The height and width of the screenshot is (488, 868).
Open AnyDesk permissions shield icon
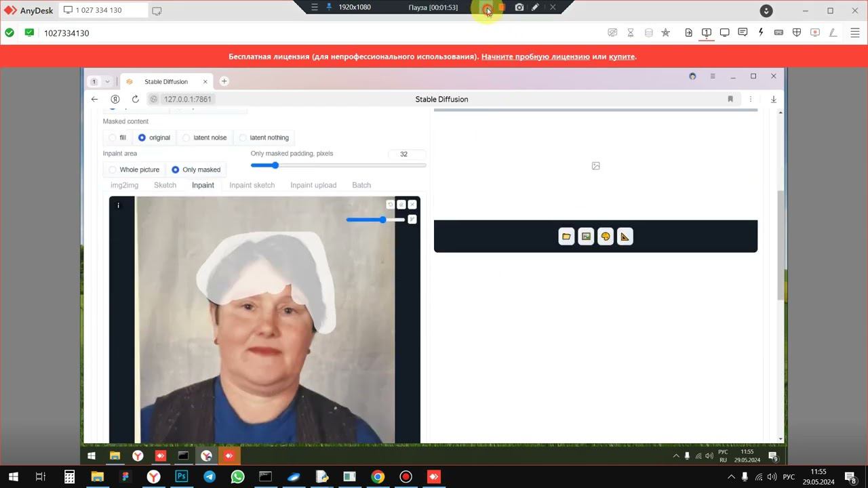pos(797,33)
